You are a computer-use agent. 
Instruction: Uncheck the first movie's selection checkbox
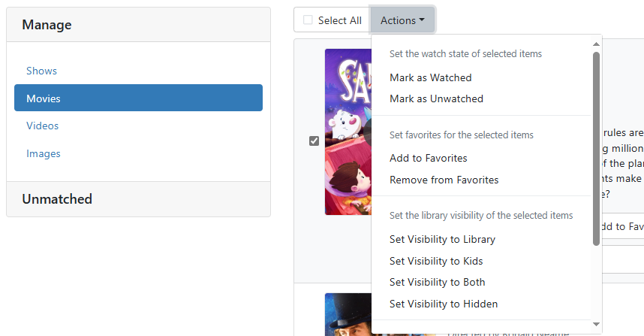click(x=314, y=141)
